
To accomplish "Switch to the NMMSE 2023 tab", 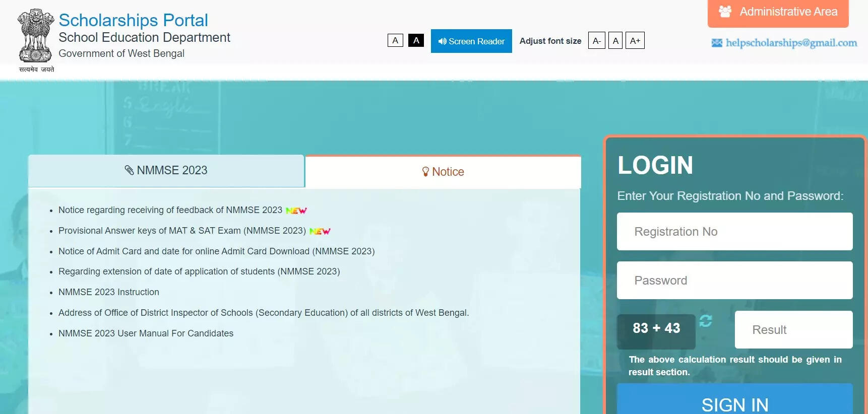I will click(166, 171).
